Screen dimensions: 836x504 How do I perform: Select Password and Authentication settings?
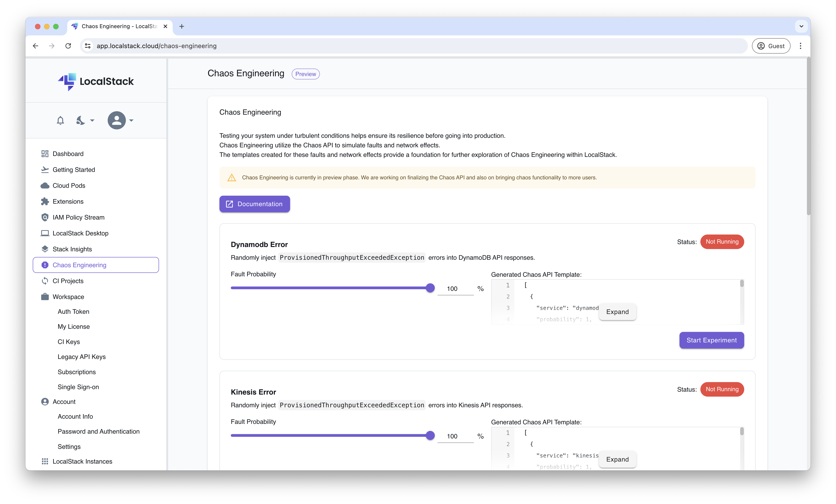pyautogui.click(x=98, y=431)
